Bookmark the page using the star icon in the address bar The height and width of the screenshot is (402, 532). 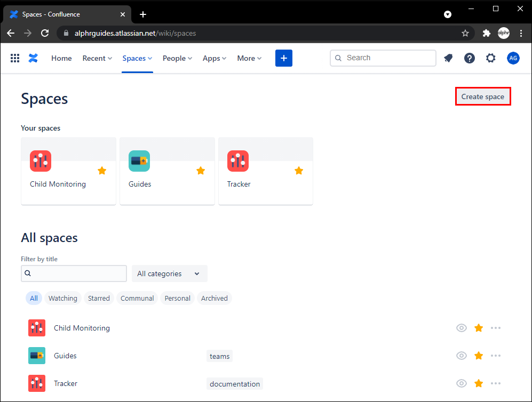pos(465,33)
